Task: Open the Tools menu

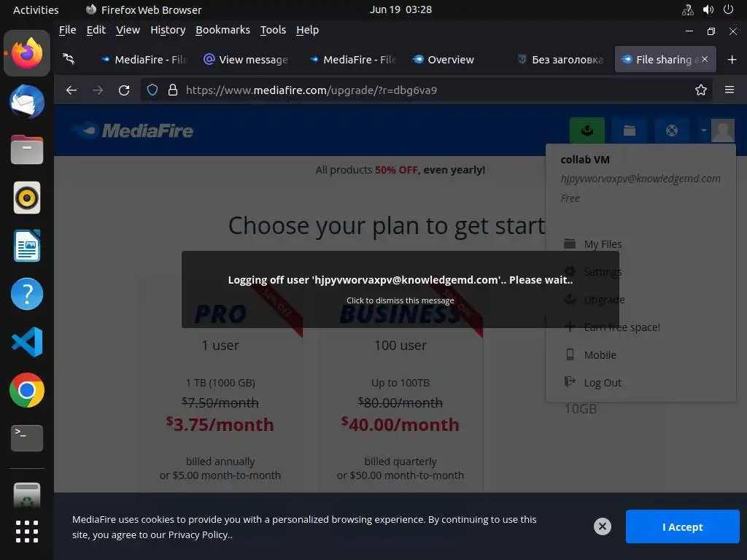Action: (x=273, y=30)
